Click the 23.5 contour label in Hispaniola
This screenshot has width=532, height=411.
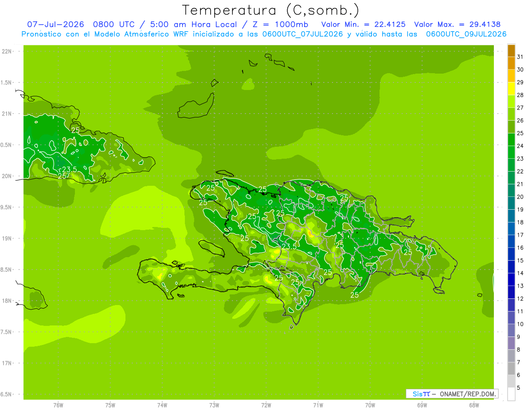[289, 247]
